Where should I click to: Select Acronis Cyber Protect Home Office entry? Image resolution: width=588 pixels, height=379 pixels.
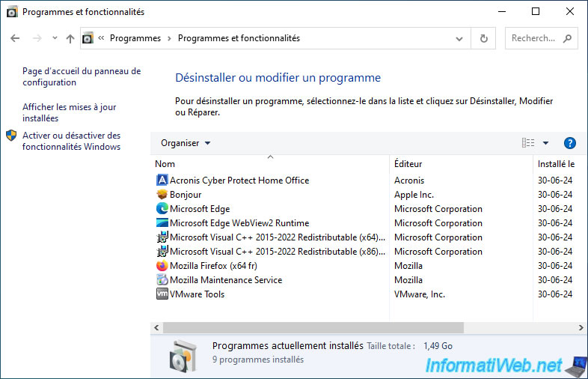point(239,181)
